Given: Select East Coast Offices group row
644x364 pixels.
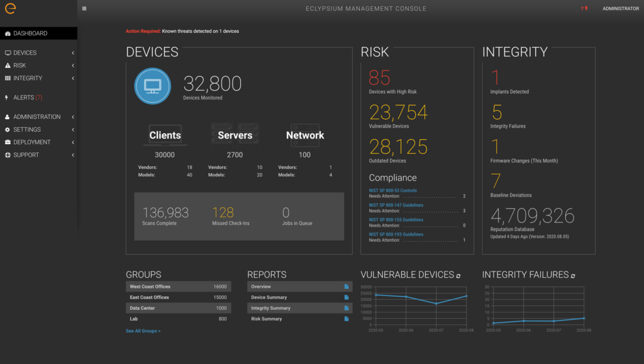Looking at the screenshot, I should [x=178, y=297].
